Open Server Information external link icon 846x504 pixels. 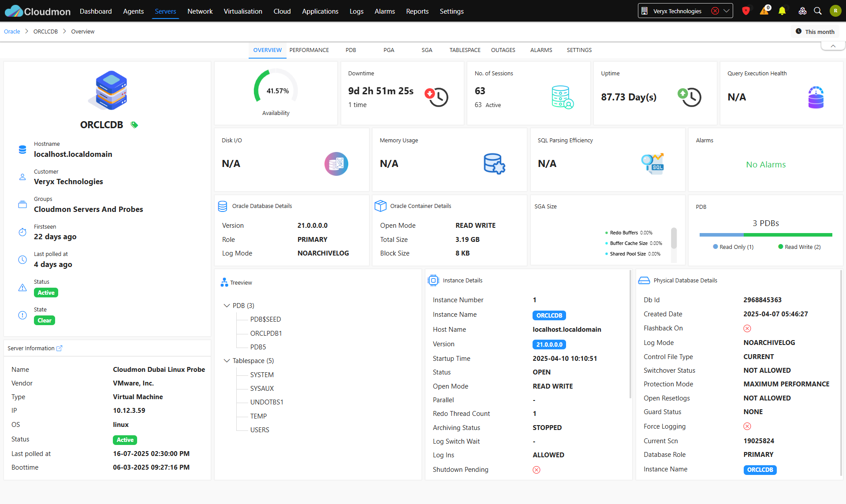(x=60, y=348)
